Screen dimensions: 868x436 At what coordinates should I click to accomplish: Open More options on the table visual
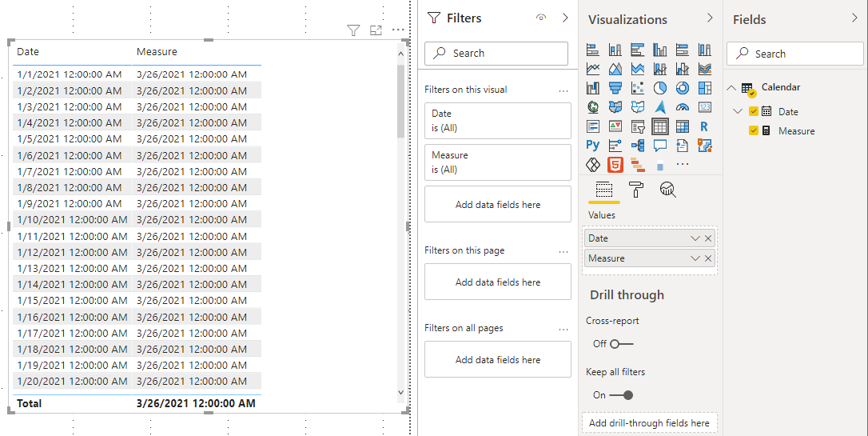click(x=398, y=30)
